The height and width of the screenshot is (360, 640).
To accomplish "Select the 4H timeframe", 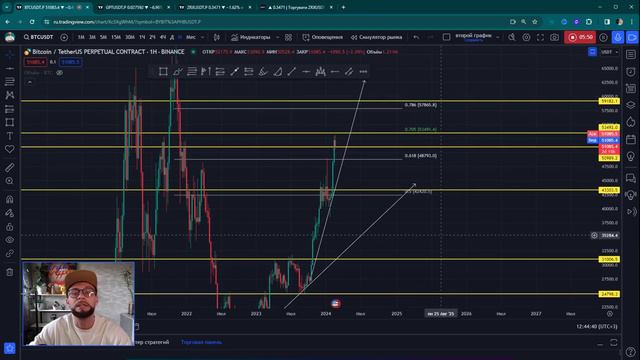I will click(163, 37).
